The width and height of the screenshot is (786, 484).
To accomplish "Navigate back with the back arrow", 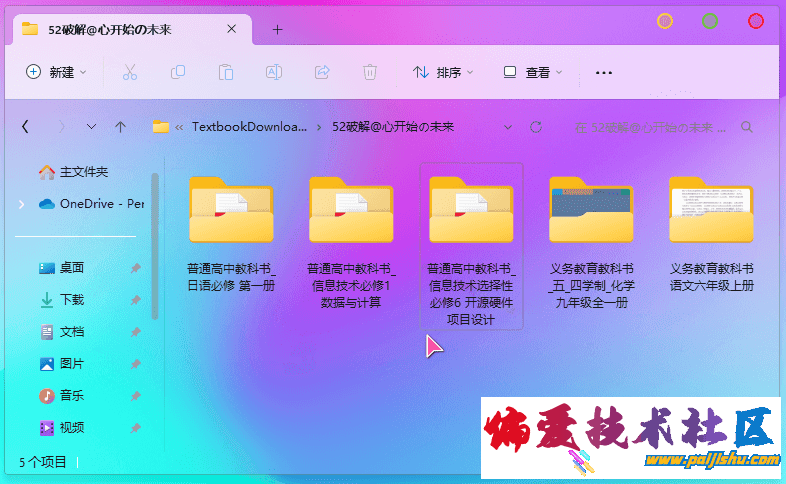I will point(25,127).
